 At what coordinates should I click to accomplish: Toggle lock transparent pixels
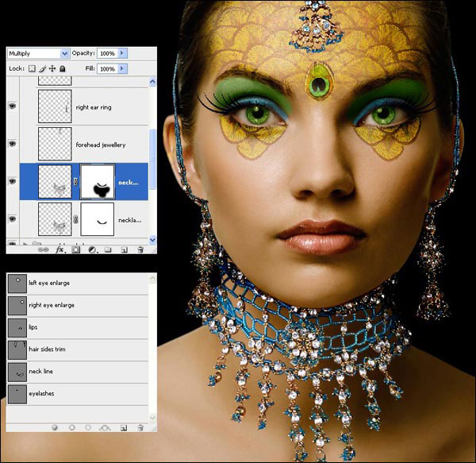coord(33,69)
